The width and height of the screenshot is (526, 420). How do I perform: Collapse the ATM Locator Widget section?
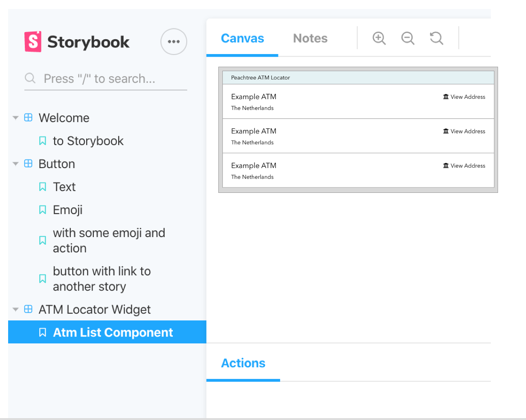[x=16, y=310]
